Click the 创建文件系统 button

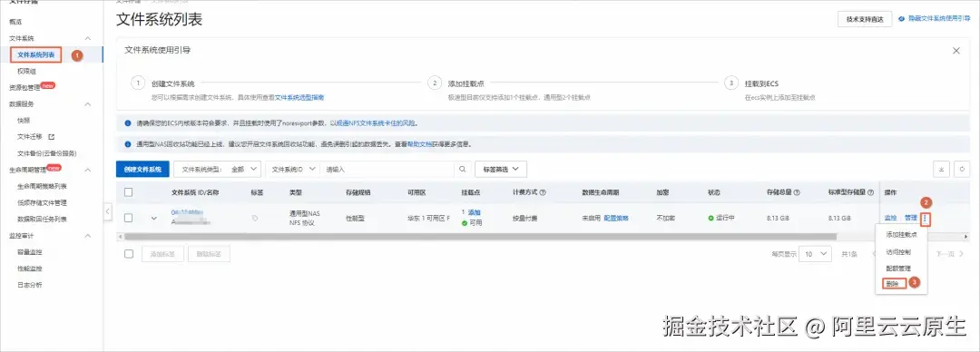coord(142,169)
